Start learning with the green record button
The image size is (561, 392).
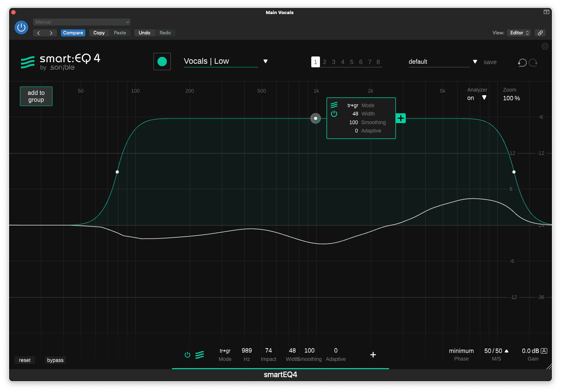pos(162,62)
